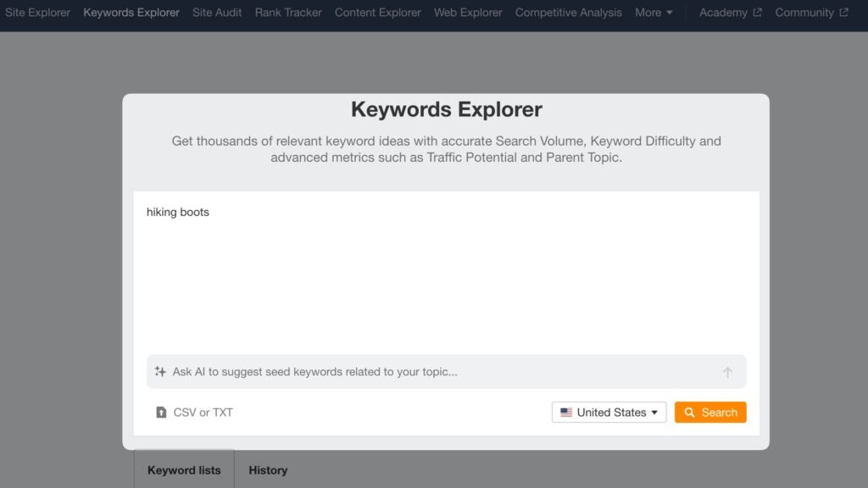The width and height of the screenshot is (868, 488).
Task: Click the Academy external-link arrow icon
Action: (x=757, y=12)
